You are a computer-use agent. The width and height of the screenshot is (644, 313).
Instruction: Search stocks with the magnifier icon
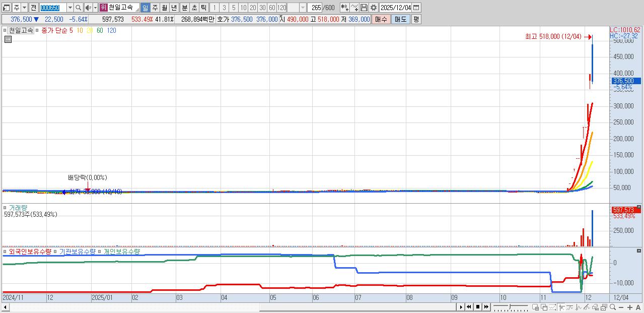[79, 8]
